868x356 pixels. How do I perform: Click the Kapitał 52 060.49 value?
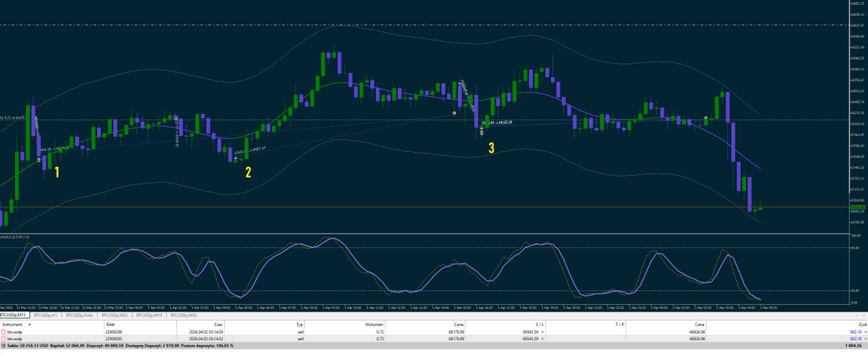point(69,347)
